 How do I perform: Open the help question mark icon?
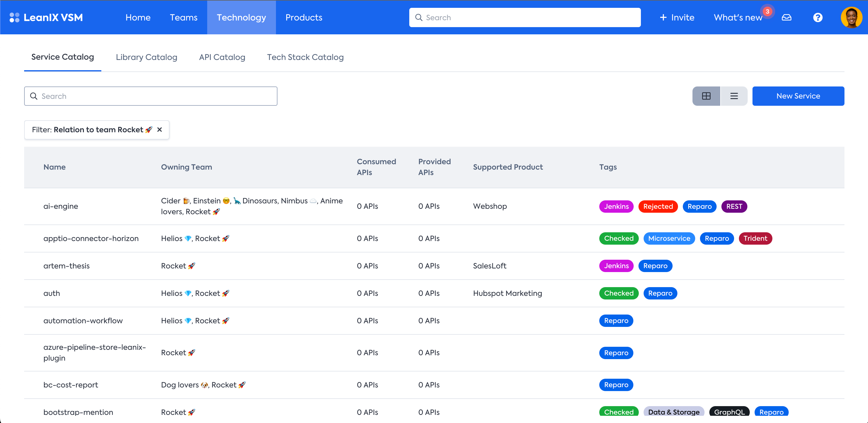[x=818, y=17]
